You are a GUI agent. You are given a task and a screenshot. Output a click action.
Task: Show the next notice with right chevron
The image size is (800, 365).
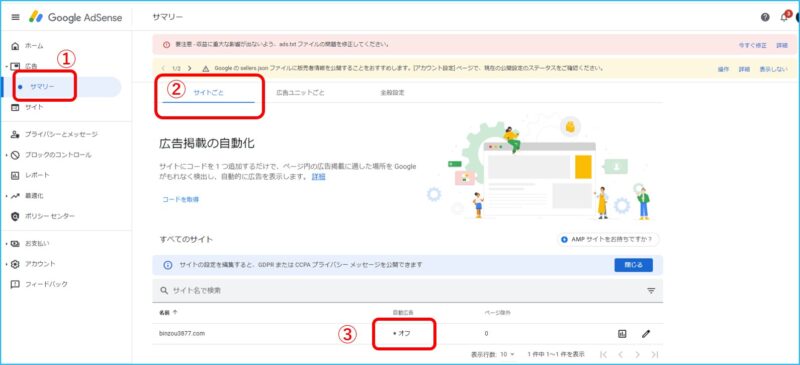click(x=190, y=68)
